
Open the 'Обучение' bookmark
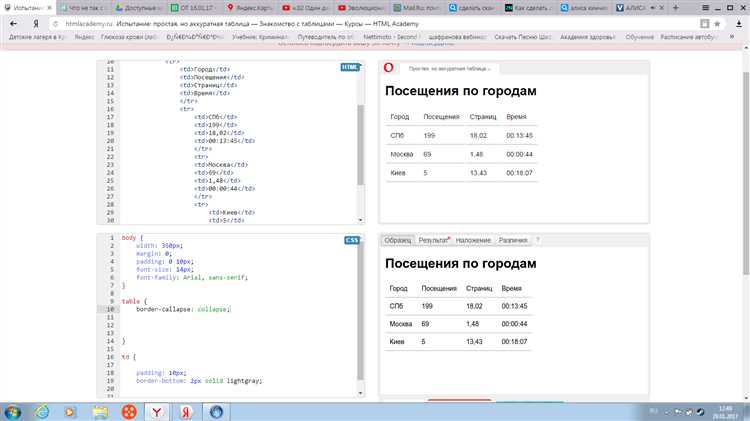639,37
